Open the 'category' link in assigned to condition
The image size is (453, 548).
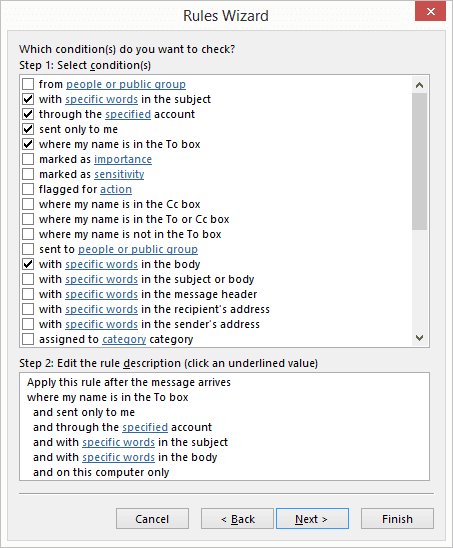click(x=124, y=339)
